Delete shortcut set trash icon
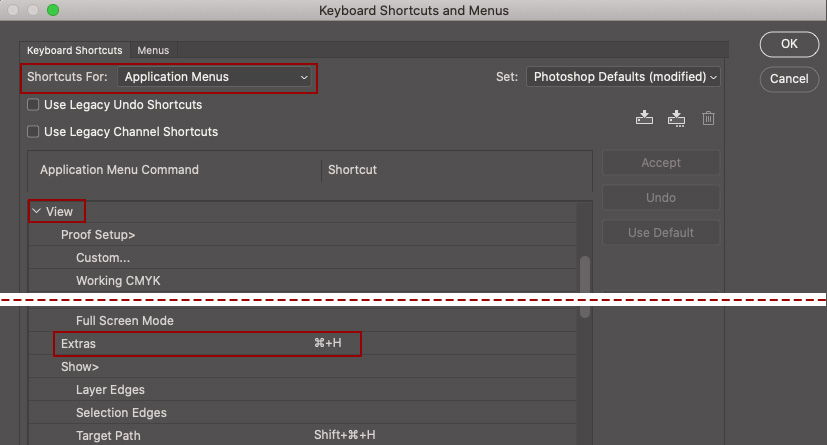The height and width of the screenshot is (445, 827). pyautogui.click(x=708, y=118)
